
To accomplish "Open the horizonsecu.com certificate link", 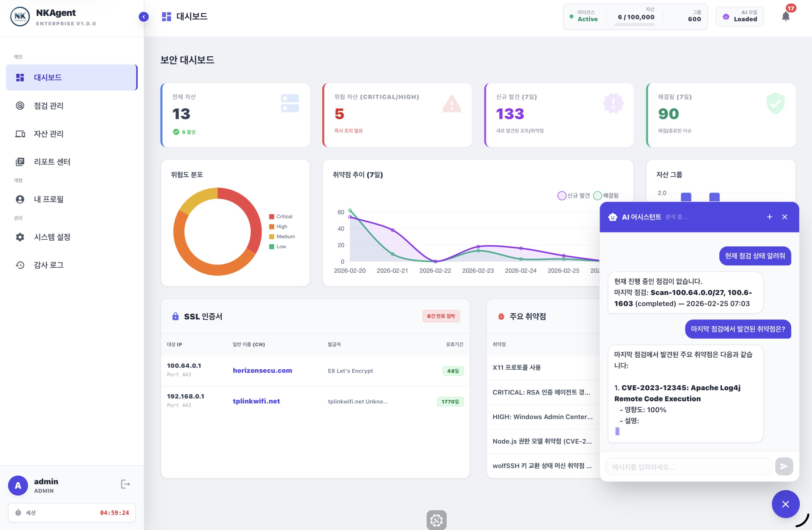I will click(262, 370).
